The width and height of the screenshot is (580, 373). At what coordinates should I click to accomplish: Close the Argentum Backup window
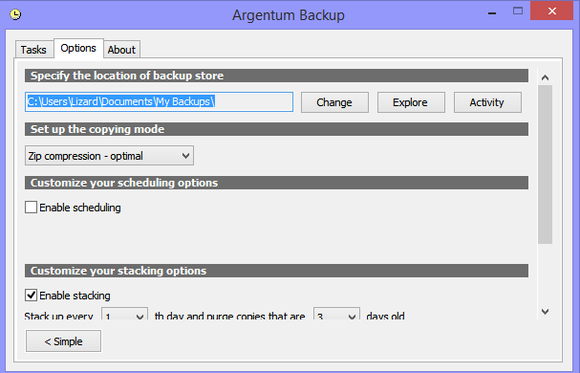pos(552,11)
